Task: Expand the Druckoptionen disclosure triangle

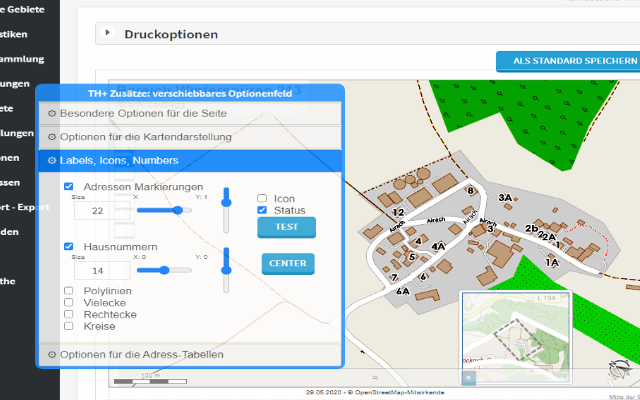Action: pos(107,33)
